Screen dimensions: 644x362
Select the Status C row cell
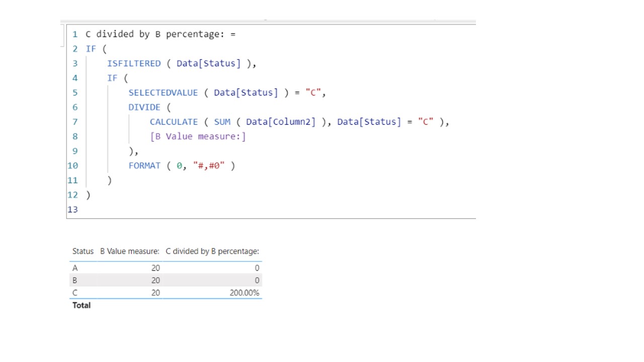point(75,293)
